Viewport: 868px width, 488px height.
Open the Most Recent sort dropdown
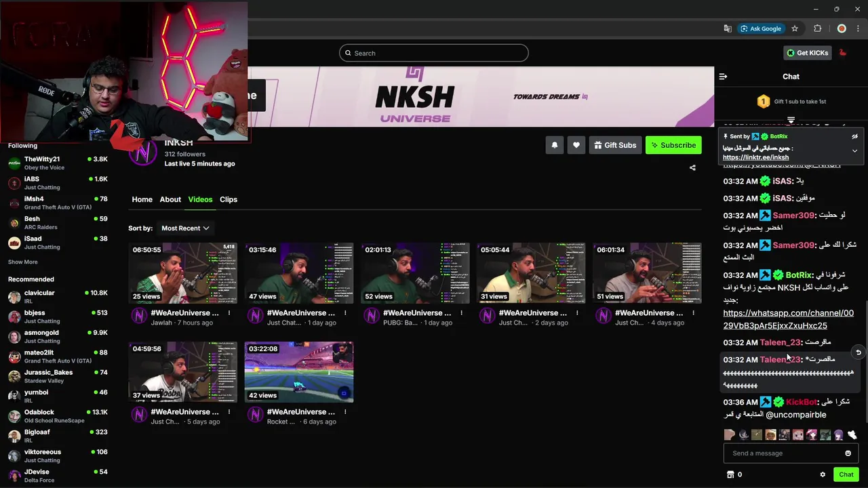click(x=184, y=228)
